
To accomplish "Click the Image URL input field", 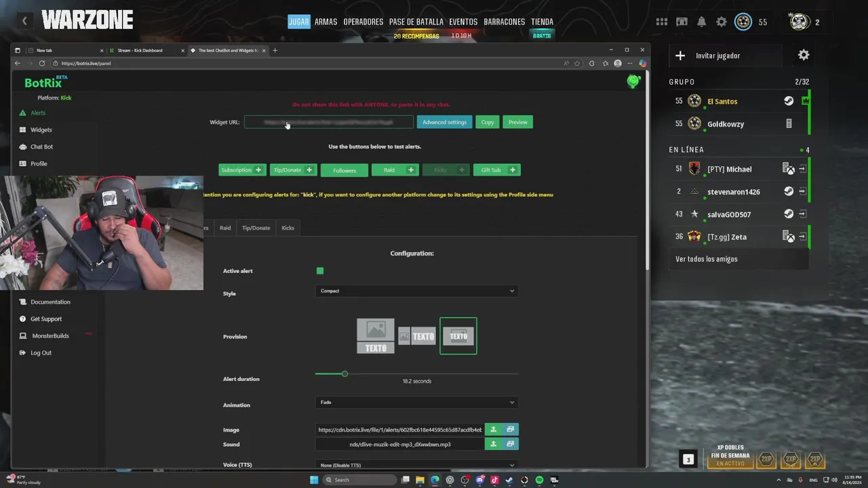I will pos(400,429).
